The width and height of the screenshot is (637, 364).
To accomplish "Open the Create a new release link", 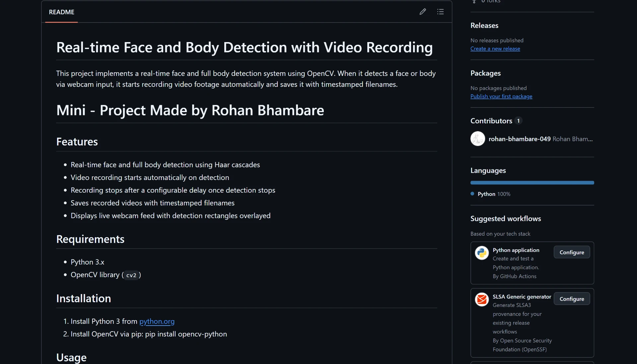I will (495, 48).
